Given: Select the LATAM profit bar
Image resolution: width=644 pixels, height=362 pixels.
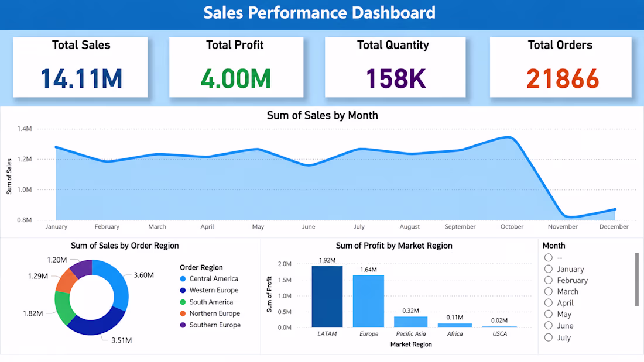Looking at the screenshot, I should [327, 297].
